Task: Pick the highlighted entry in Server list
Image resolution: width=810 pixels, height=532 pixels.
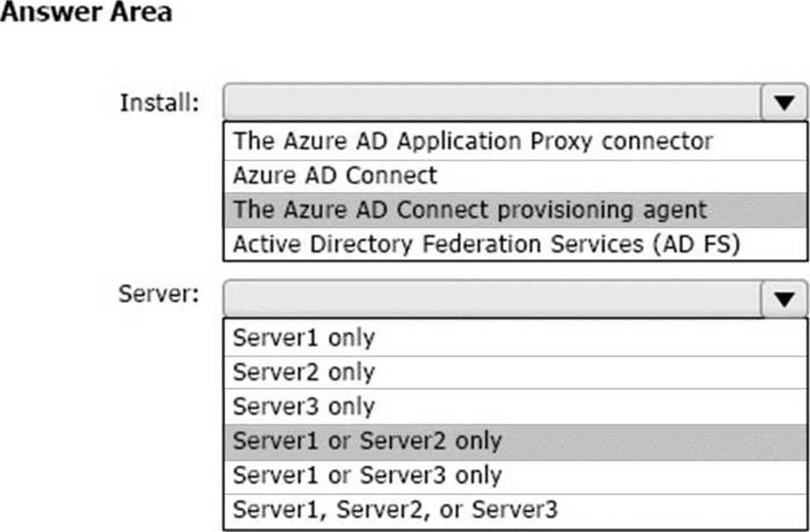Action: [x=516, y=441]
